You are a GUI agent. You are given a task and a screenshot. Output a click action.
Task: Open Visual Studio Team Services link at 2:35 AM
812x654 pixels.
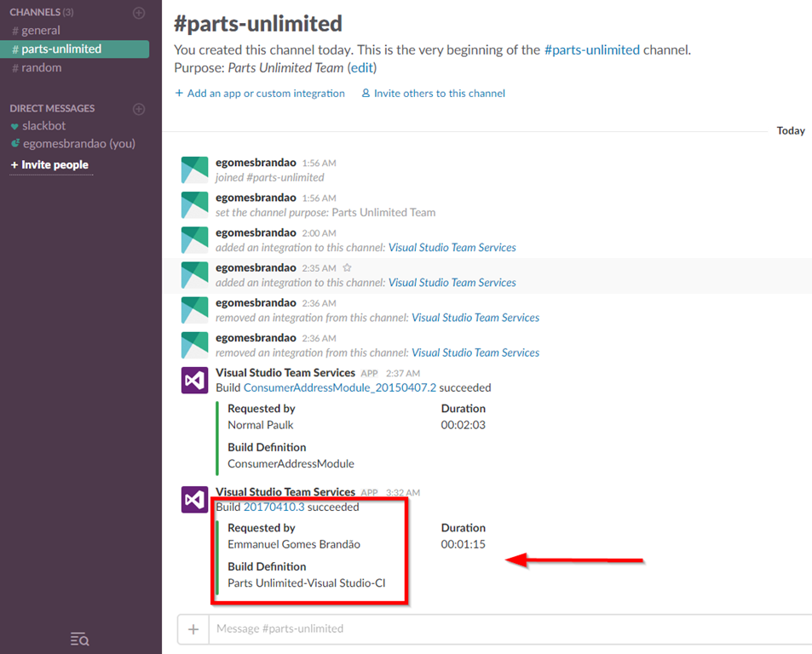(452, 283)
